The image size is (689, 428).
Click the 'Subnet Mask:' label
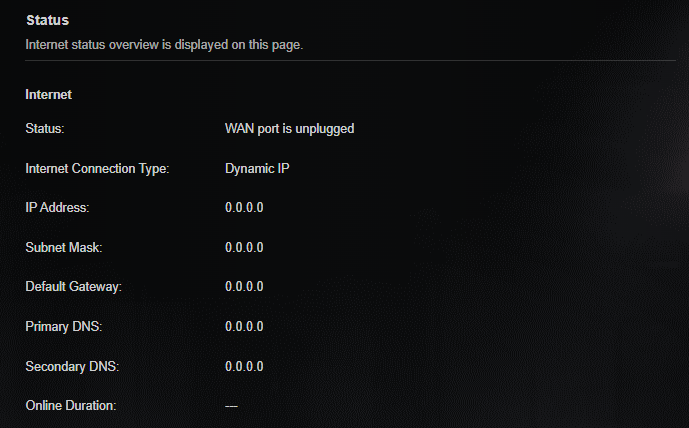tap(64, 247)
